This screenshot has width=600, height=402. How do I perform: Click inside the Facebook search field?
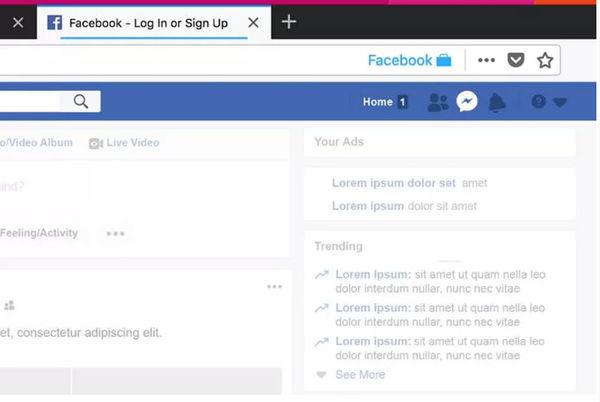(x=30, y=101)
